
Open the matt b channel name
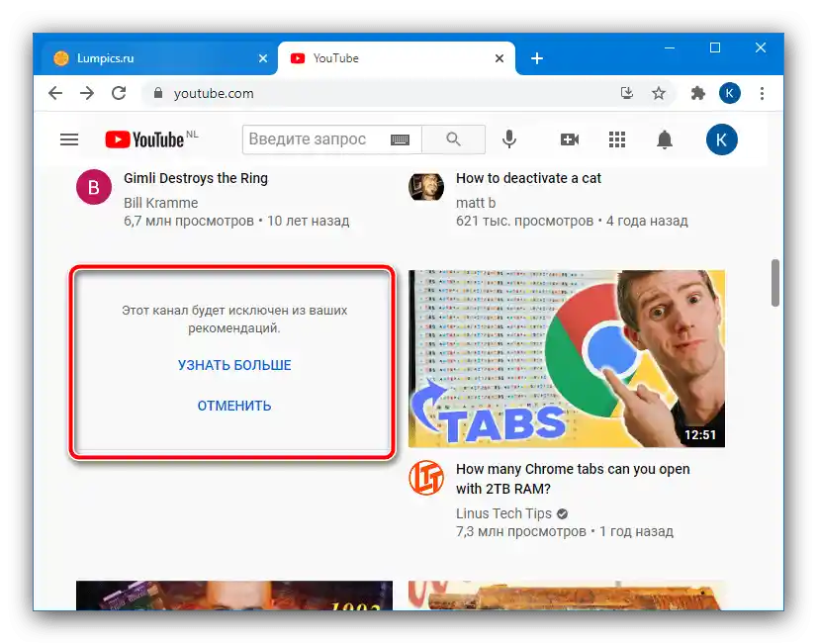point(476,203)
